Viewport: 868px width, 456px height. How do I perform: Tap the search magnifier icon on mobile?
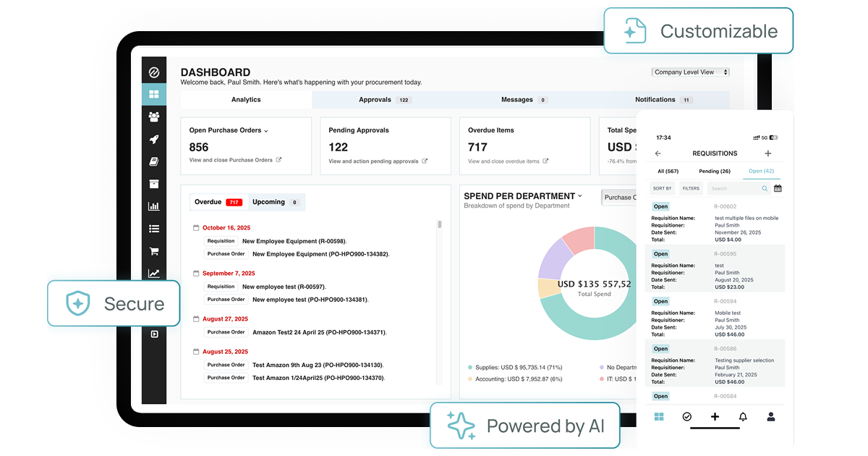click(x=765, y=188)
